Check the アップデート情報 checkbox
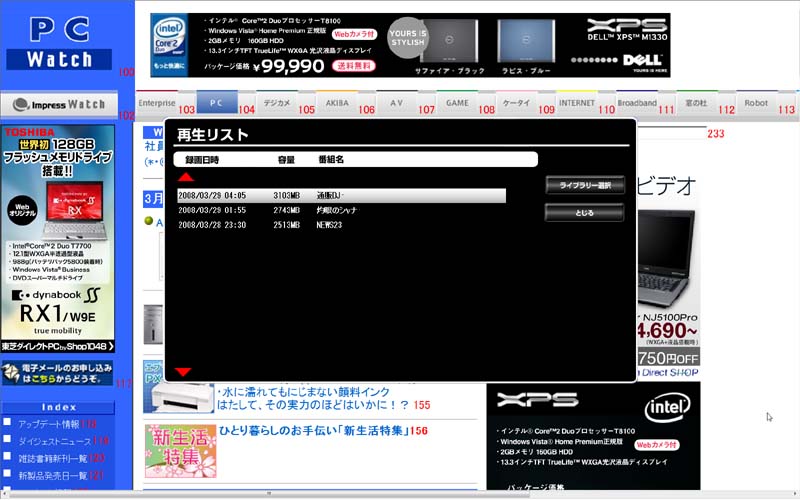The image size is (800, 500). tap(7, 422)
